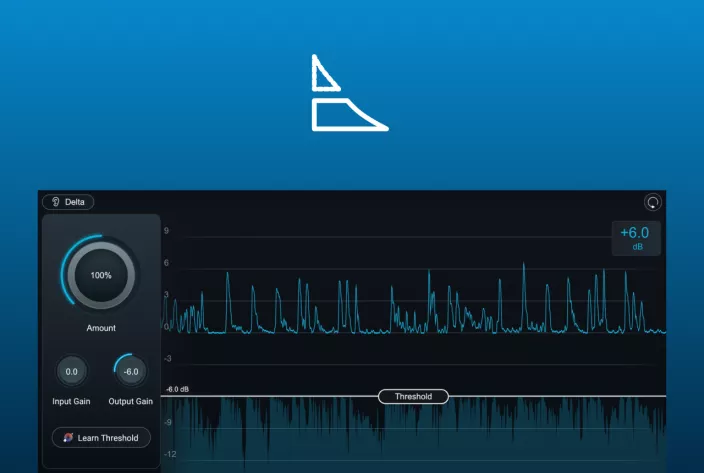This screenshot has width=704, height=473.
Task: Click the Input Gain text label
Action: (72, 401)
